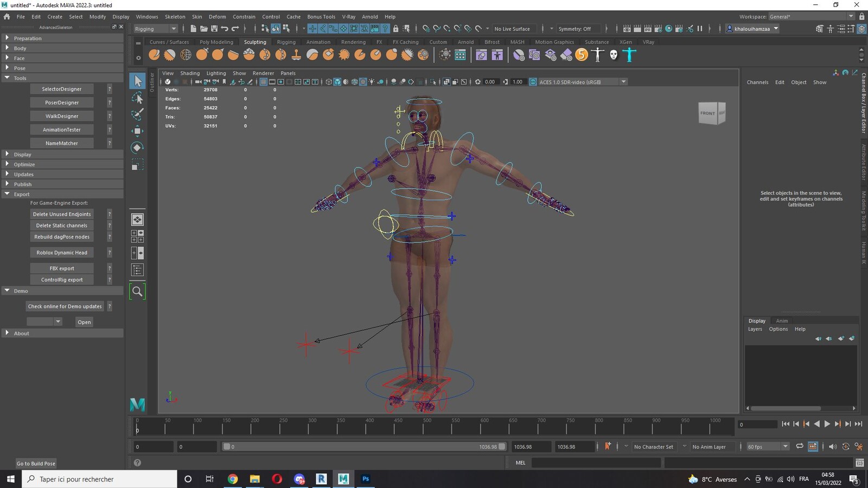Click the Save Scene icon
Viewport: 868px width, 488px height.
(214, 29)
